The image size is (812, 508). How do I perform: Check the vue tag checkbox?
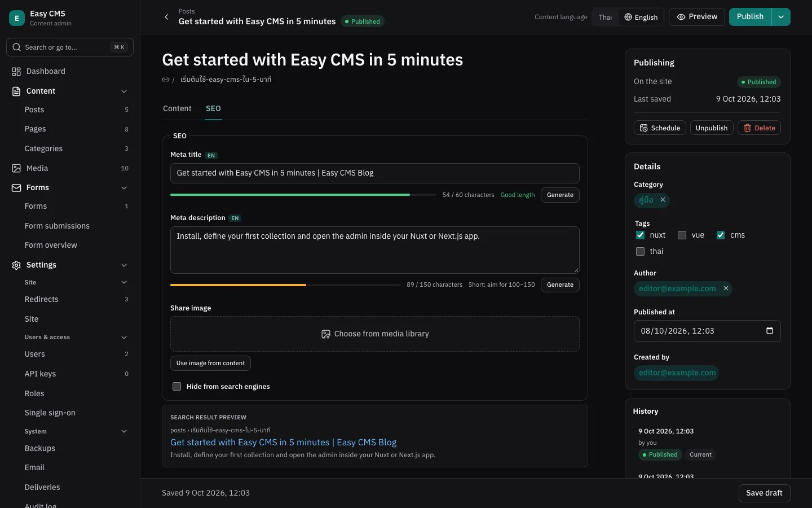coord(682,235)
